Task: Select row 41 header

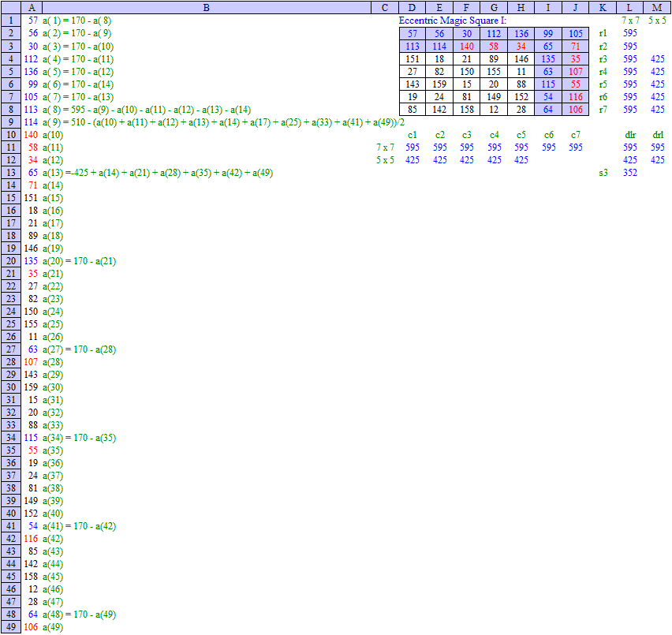Action: pos(11,525)
